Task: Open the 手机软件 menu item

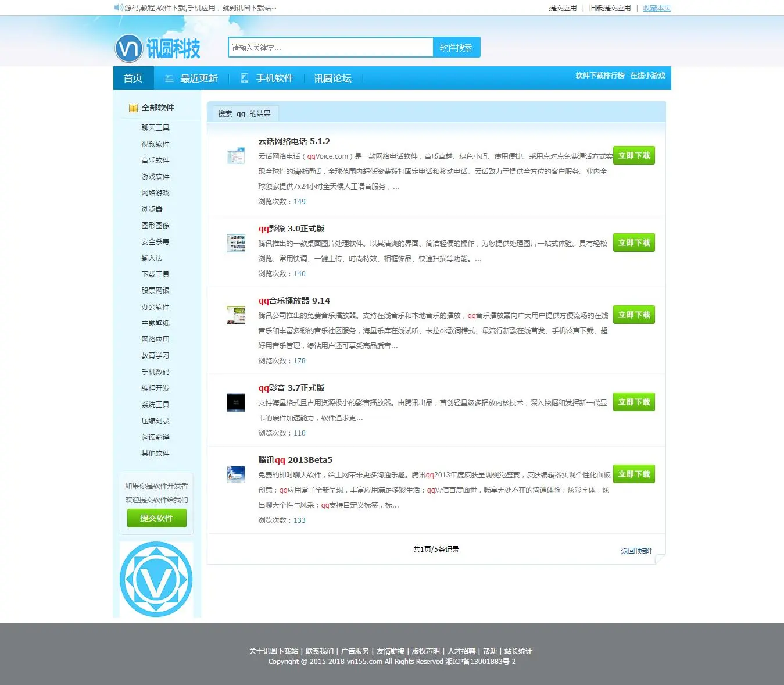Action: (x=274, y=78)
